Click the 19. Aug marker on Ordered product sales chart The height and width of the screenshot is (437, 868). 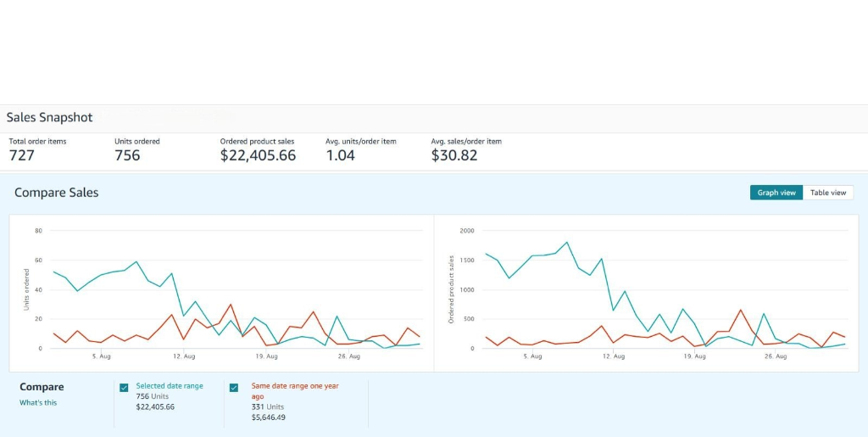(694, 356)
